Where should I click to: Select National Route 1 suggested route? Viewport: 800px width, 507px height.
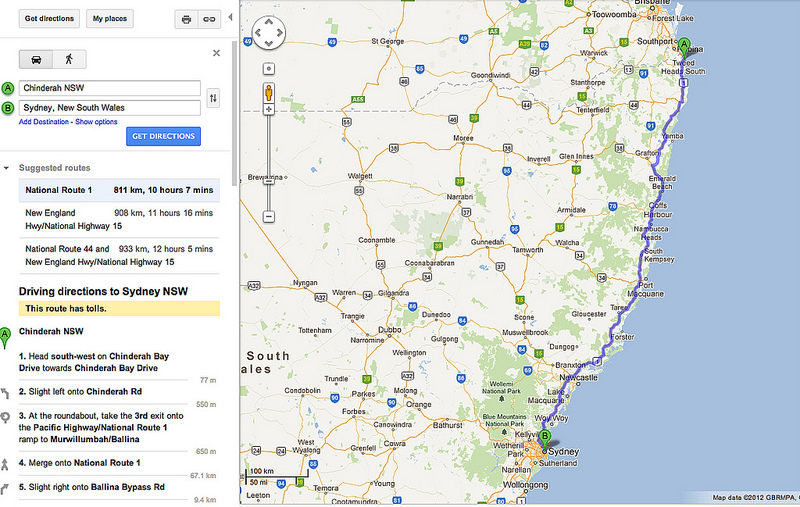pyautogui.click(x=119, y=190)
